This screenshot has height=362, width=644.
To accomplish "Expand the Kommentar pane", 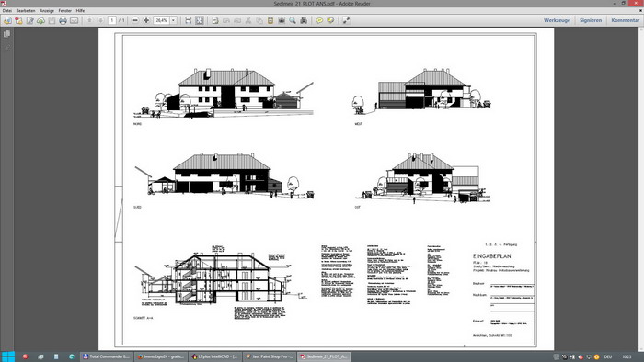I will click(625, 20).
